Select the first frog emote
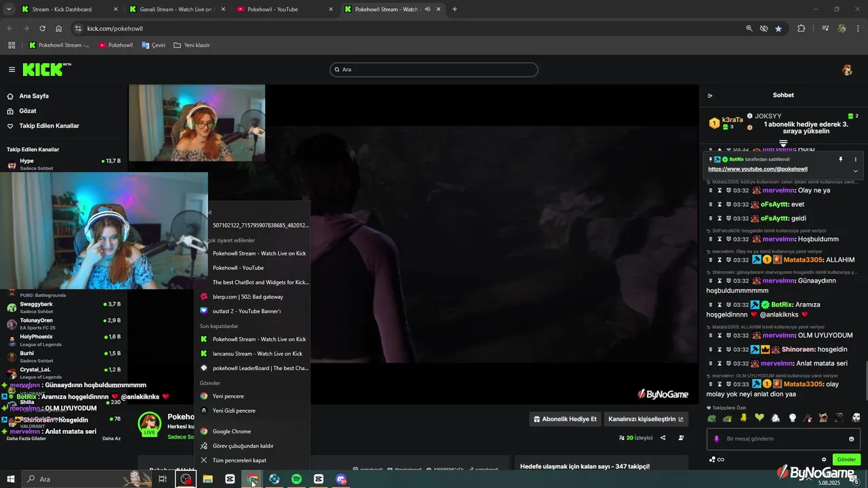The width and height of the screenshot is (868, 488). point(711,418)
